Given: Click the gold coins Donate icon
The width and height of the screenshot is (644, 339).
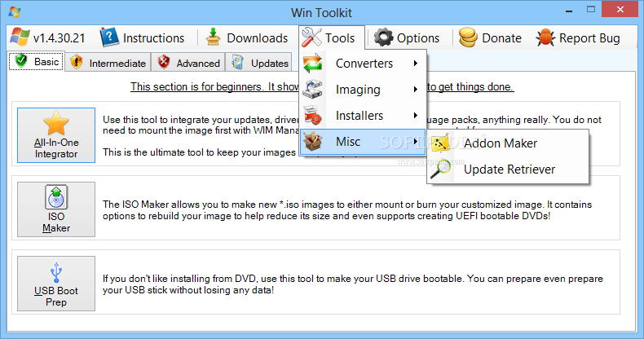Looking at the screenshot, I should [x=468, y=37].
